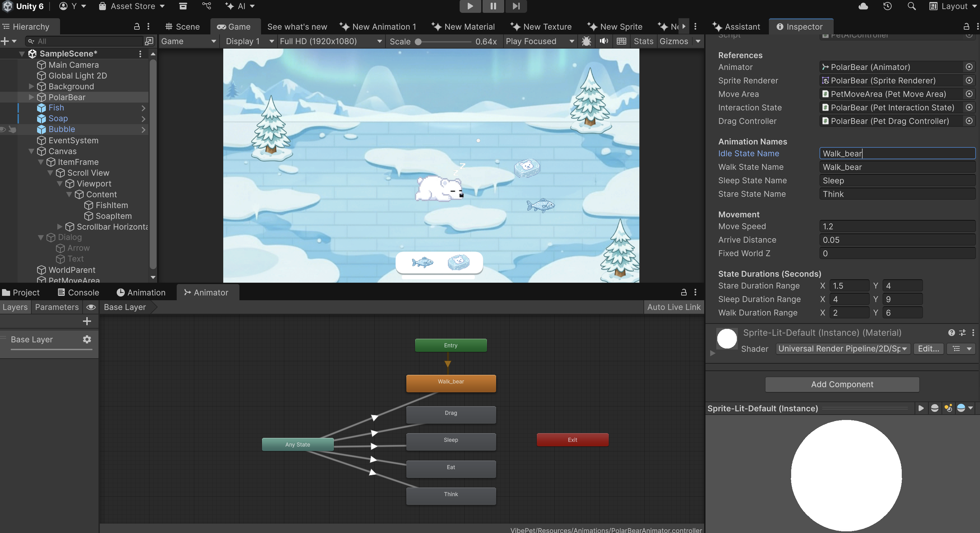
Task: Expand the PolarBear tree item
Action: (x=32, y=97)
